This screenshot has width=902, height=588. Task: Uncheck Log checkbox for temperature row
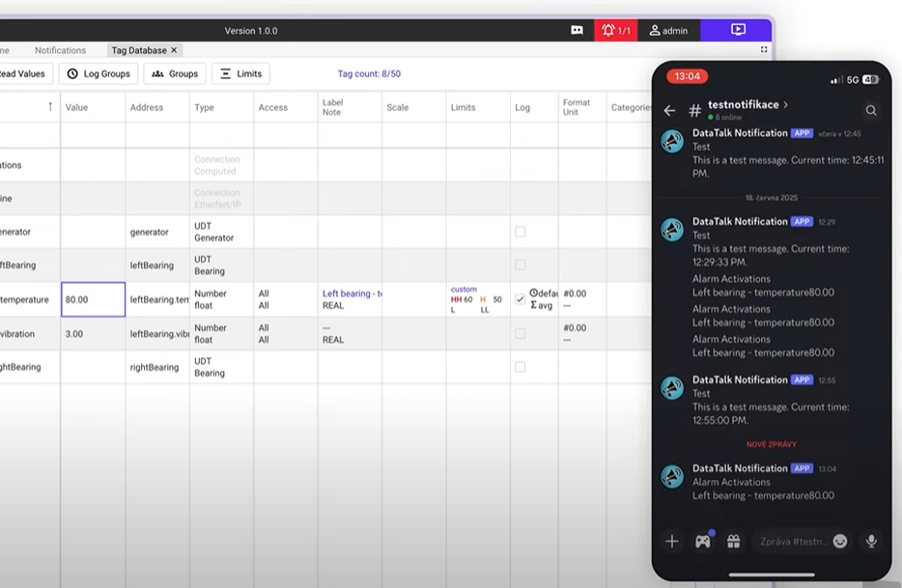520,299
